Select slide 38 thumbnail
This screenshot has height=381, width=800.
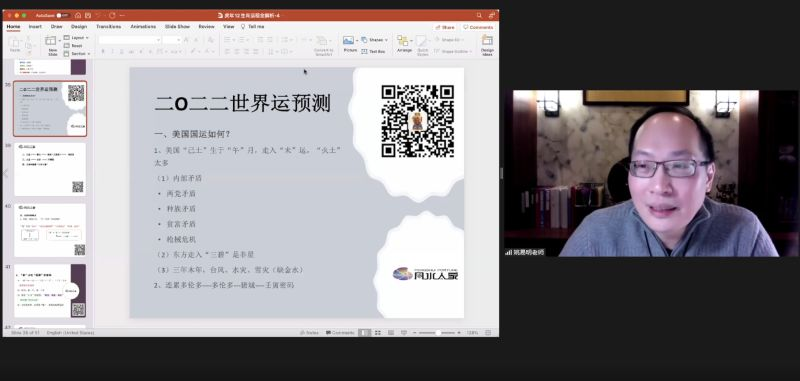50,109
